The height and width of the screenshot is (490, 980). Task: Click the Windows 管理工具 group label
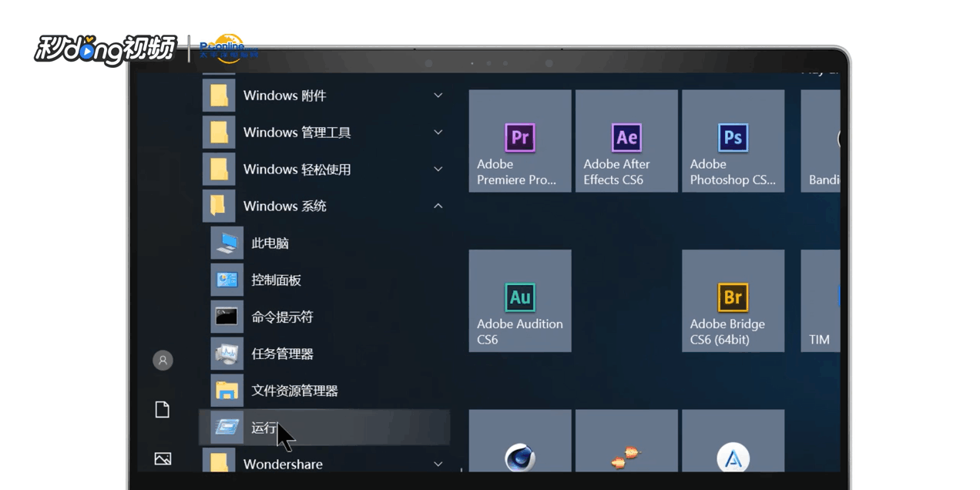297,133
